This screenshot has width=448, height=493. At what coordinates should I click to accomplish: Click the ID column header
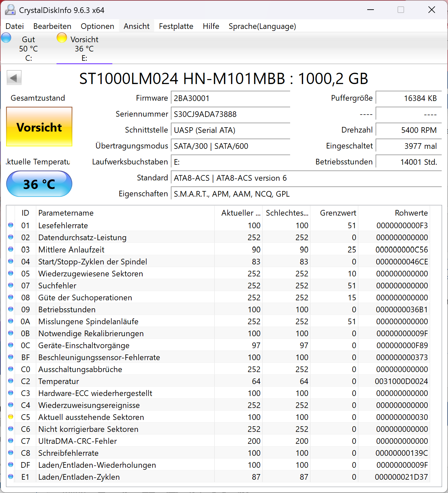26,213
